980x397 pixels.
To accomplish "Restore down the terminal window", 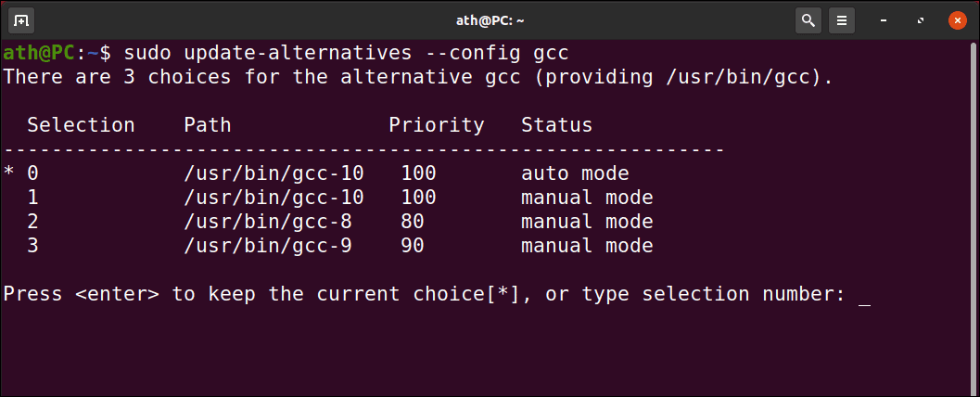I will (x=920, y=21).
